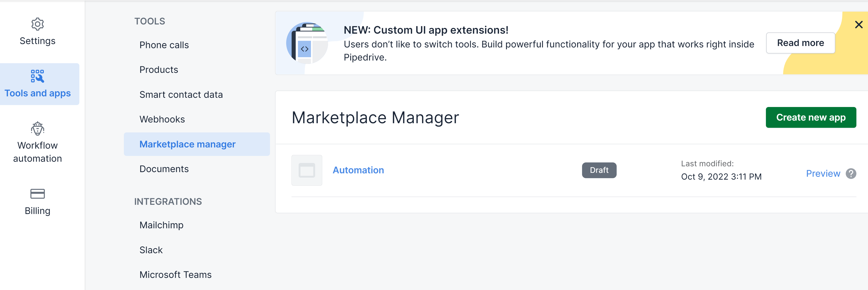Click the Tools and apps label

pyautogui.click(x=37, y=93)
